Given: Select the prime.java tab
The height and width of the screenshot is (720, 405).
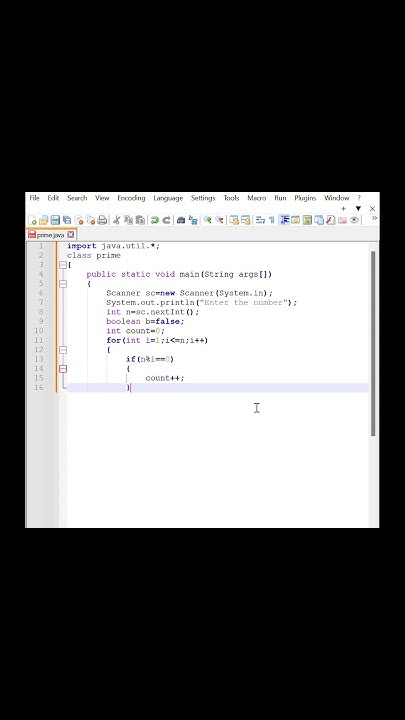Looking at the screenshot, I should [x=51, y=235].
